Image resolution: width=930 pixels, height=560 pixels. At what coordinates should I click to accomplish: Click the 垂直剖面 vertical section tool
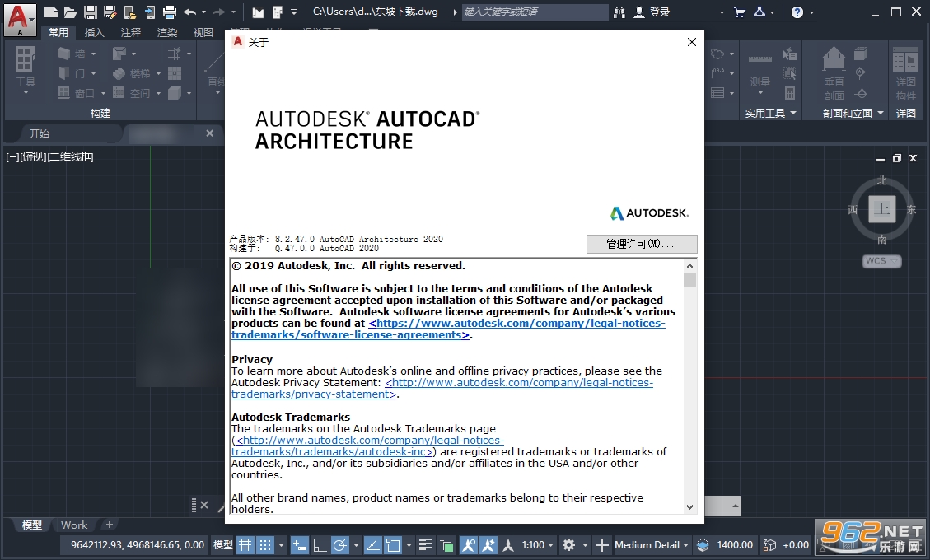[x=834, y=73]
